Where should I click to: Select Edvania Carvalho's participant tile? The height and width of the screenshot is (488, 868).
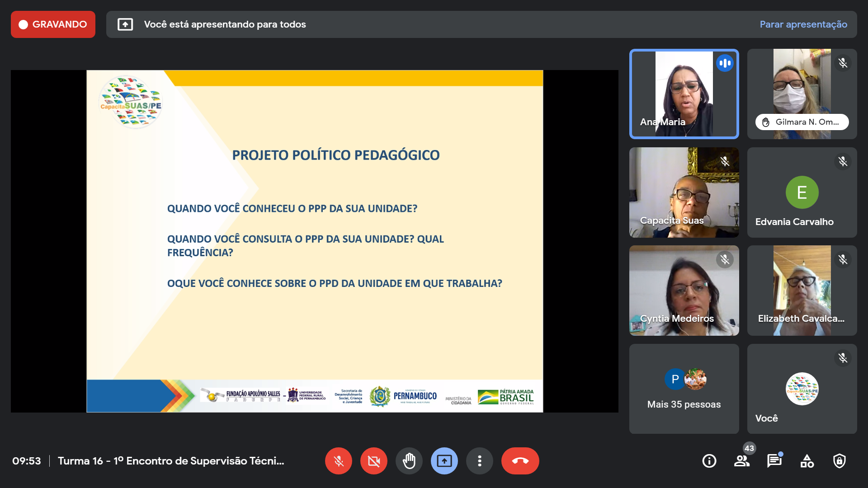click(802, 192)
